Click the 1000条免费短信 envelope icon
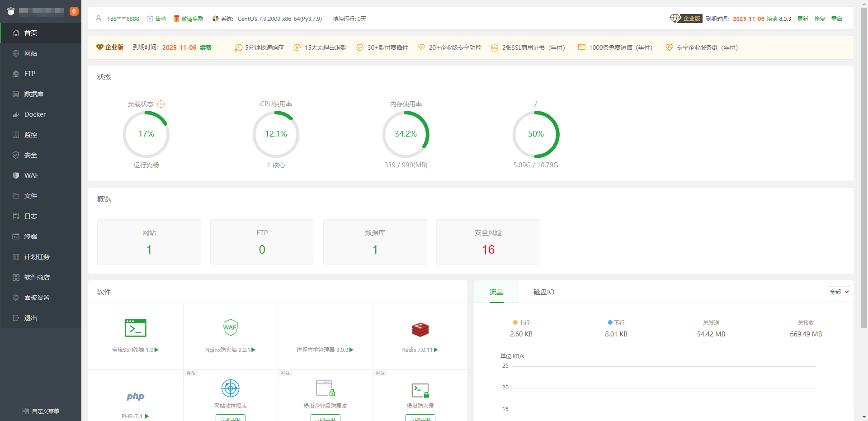This screenshot has height=421, width=868. coord(582,47)
